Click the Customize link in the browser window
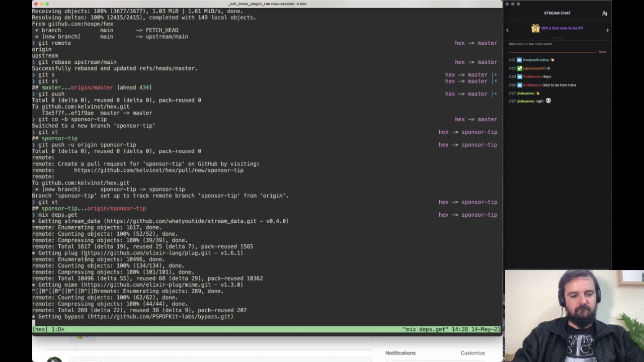This screenshot has height=362, width=644. coord(472,353)
